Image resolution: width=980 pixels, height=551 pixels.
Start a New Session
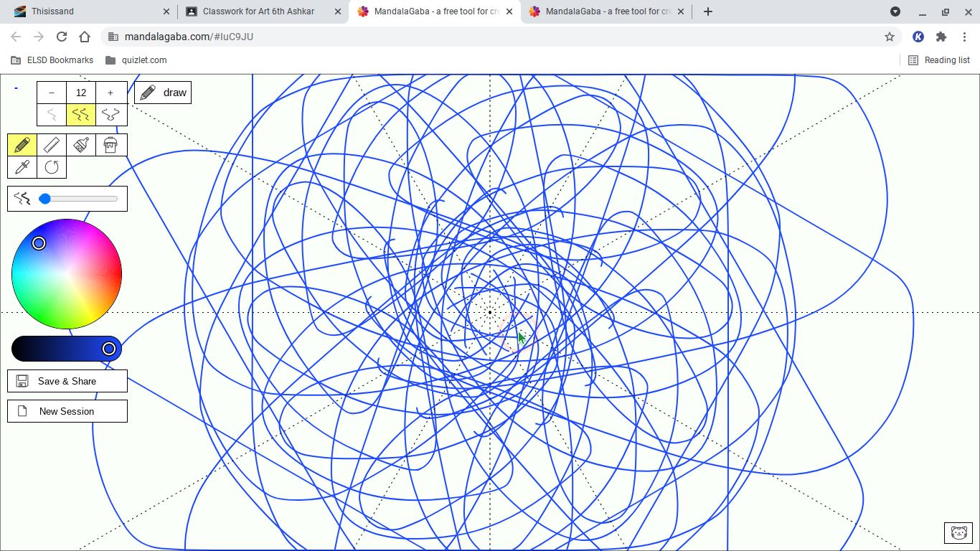pos(67,411)
